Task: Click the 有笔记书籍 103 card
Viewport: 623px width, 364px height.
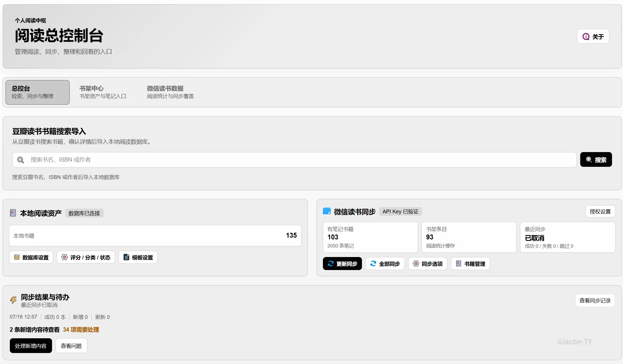Action: tap(370, 237)
